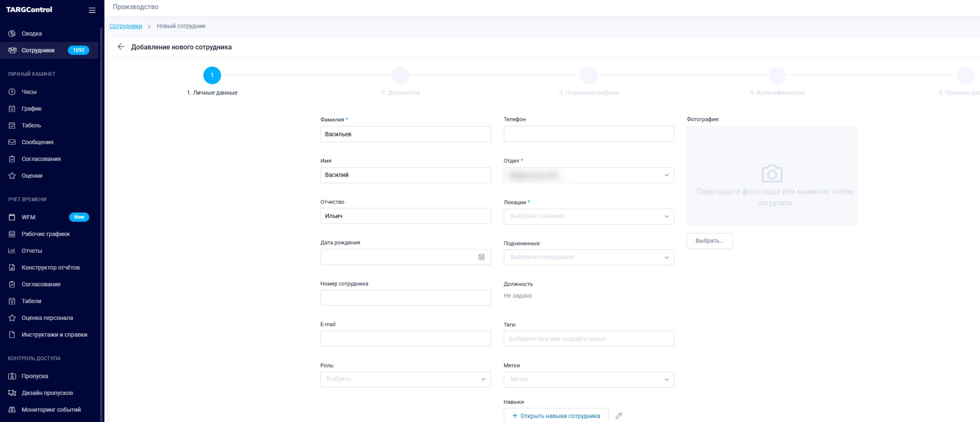The height and width of the screenshot is (422, 980).
Task: Open Часы in the personal cabinet
Action: point(29,92)
